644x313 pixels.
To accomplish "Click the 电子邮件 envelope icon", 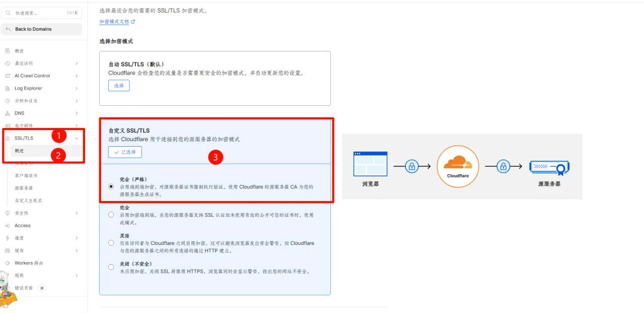I will point(8,126).
